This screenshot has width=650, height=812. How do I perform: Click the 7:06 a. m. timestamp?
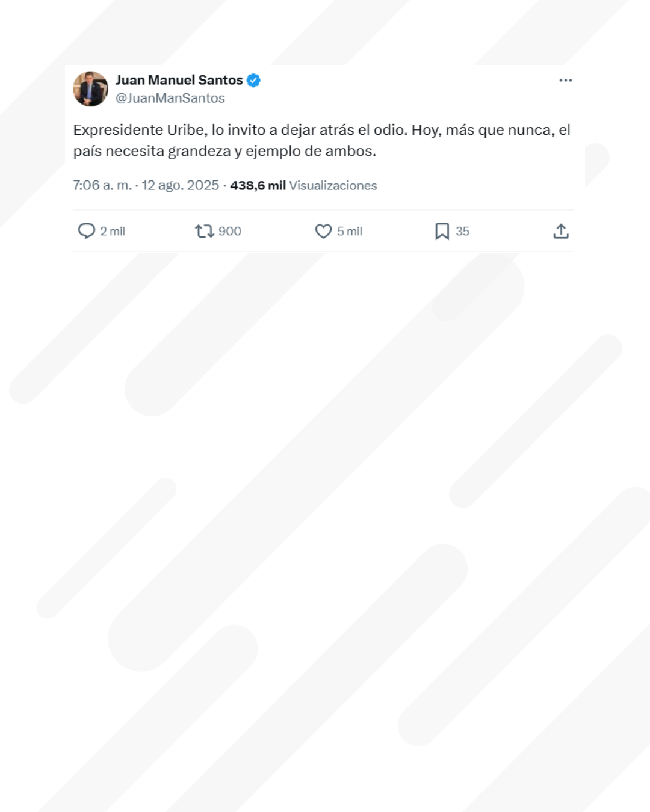(102, 185)
